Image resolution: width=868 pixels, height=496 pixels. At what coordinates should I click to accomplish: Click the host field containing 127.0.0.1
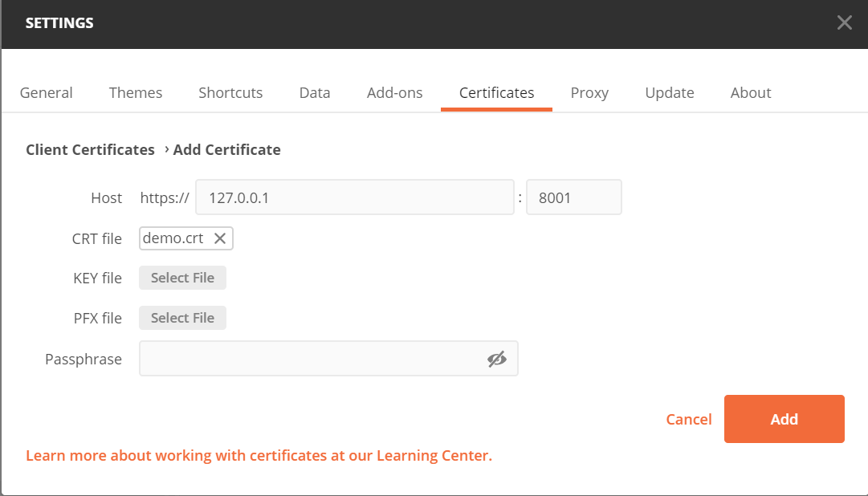tap(355, 197)
